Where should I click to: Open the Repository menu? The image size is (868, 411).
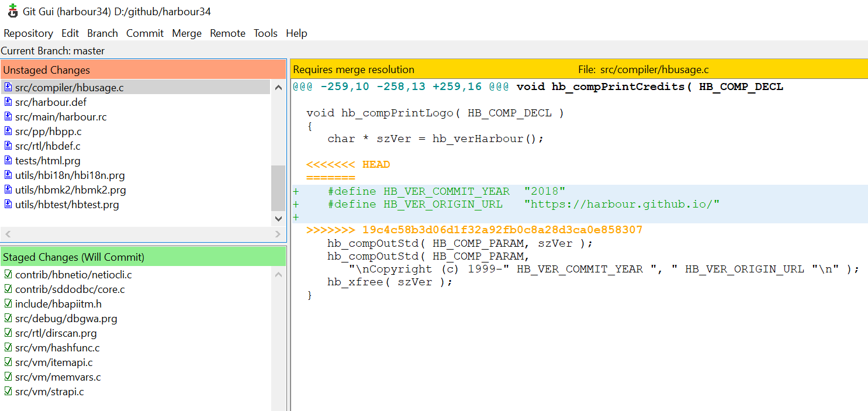28,33
